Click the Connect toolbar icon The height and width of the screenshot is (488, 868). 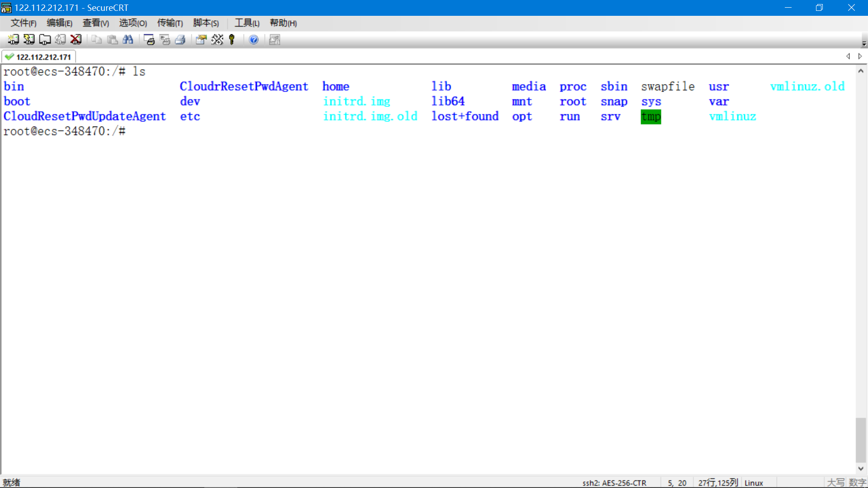click(13, 40)
